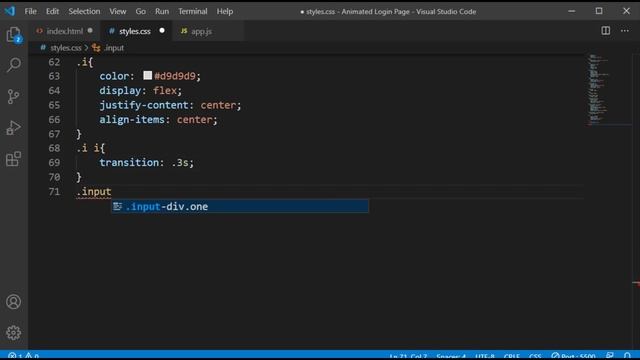Open the Accounts icon in activity bar
This screenshot has height=360, width=640.
pos(13,302)
